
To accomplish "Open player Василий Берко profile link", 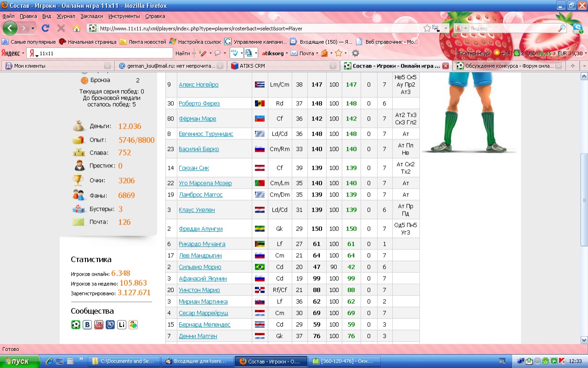I will (x=198, y=149).
